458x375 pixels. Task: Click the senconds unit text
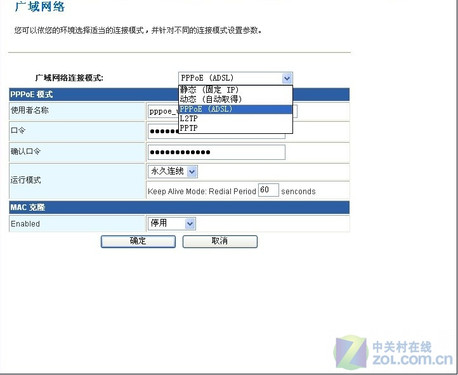tap(298, 191)
